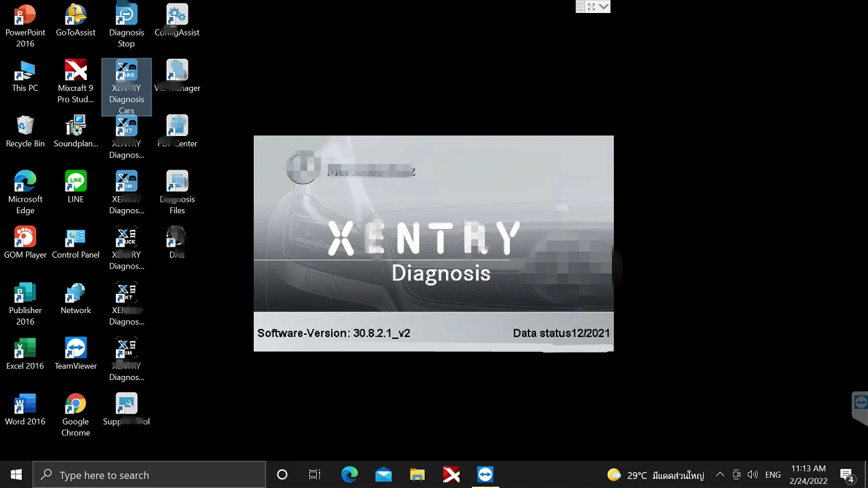Launch the TeamViewer desktop shortcut
The width and height of the screenshot is (868, 488).
point(76,353)
